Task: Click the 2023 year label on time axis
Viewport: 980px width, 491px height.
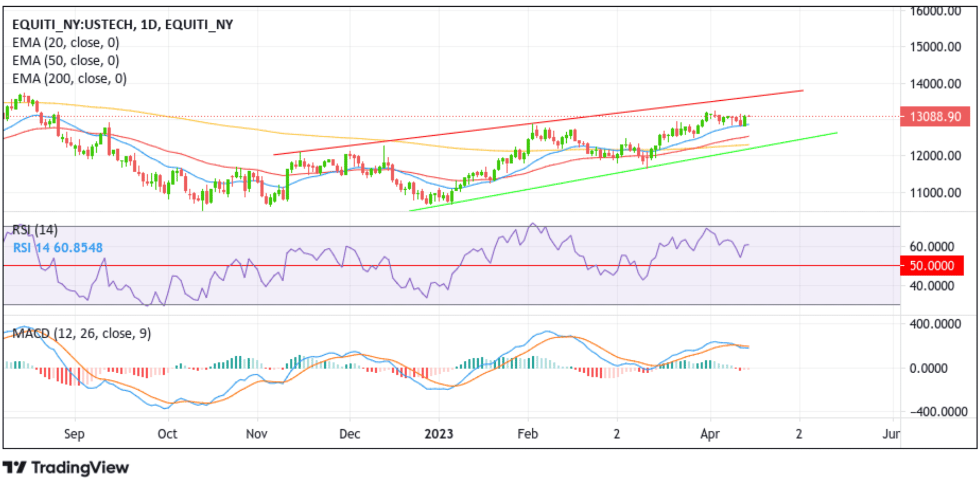Action: coord(439,434)
